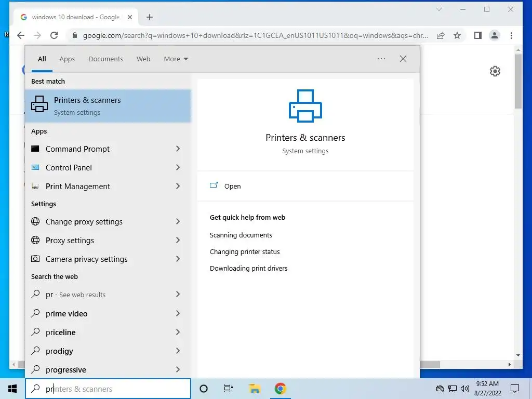Image resolution: width=532 pixels, height=399 pixels.
Task: Open Change proxy settings result
Action: click(84, 222)
